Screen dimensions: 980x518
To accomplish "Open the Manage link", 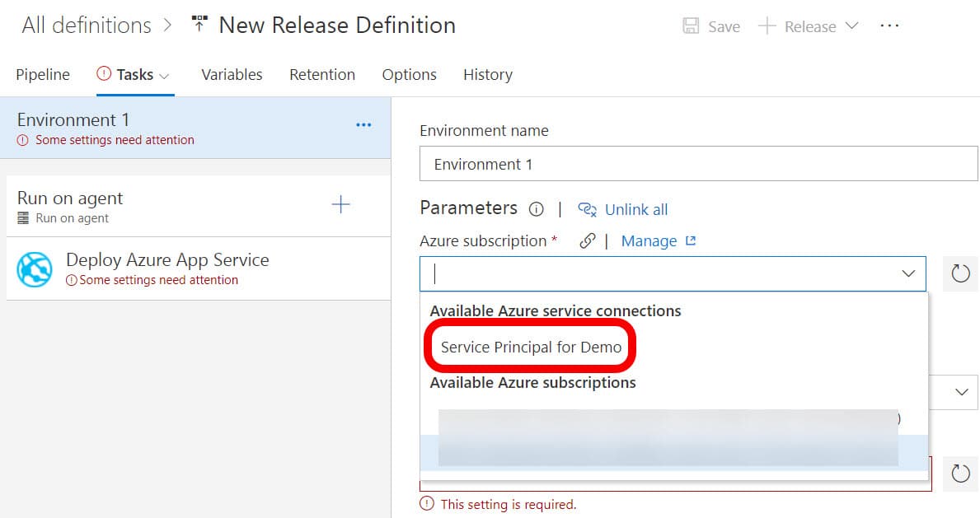I will pyautogui.click(x=649, y=241).
